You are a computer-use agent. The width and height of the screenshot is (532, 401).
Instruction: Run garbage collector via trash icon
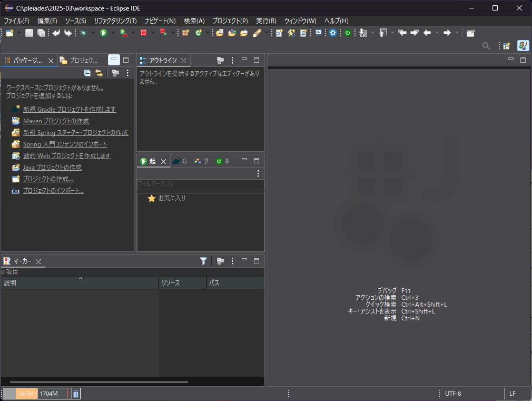(x=76, y=394)
